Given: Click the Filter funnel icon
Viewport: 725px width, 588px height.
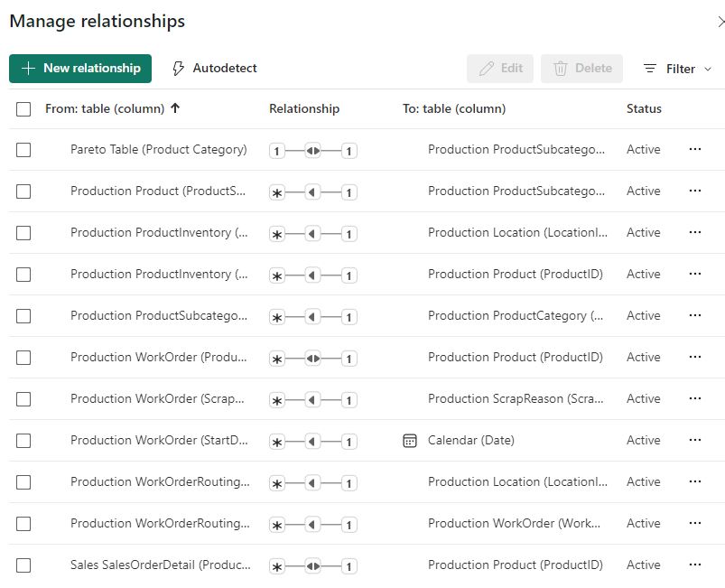Looking at the screenshot, I should (x=652, y=68).
